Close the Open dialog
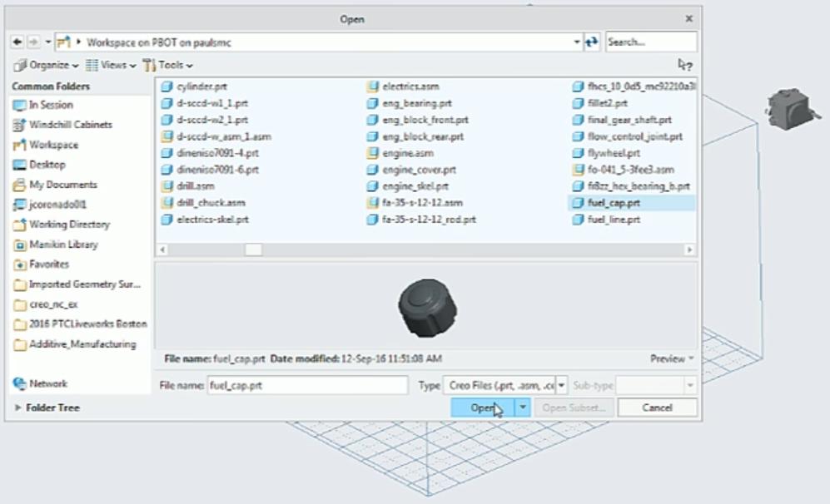The image size is (830, 504). pos(688,18)
